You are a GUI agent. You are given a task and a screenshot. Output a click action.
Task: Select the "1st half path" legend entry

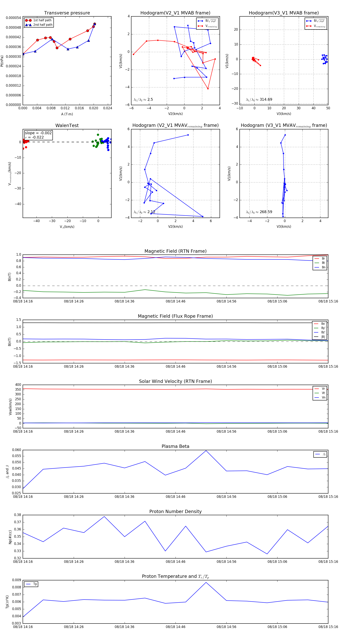[x=38, y=20]
